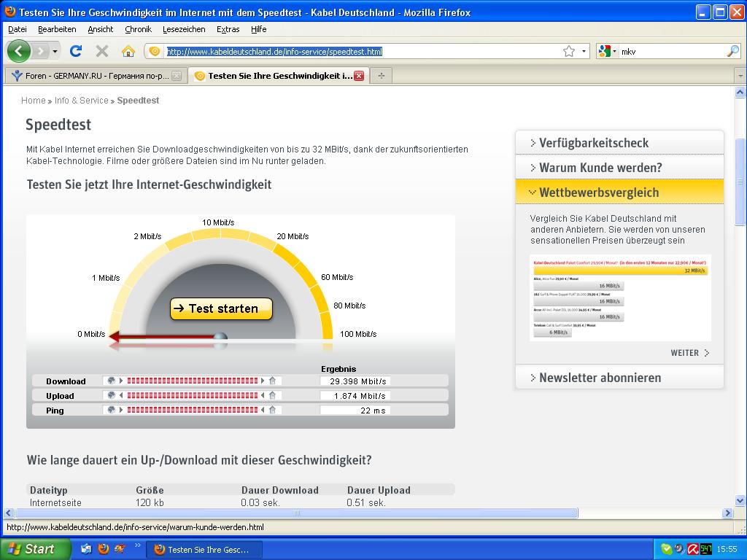The image size is (747, 560).
Task: Click the search magnifier icon
Action: (x=732, y=51)
